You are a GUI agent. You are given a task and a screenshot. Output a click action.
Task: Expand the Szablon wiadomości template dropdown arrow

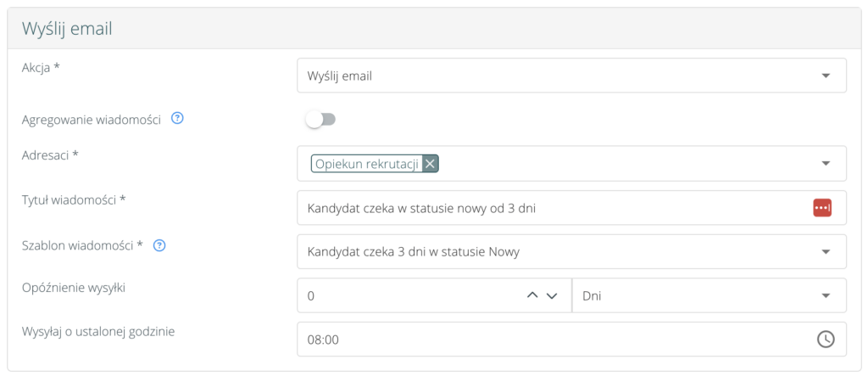pos(826,252)
